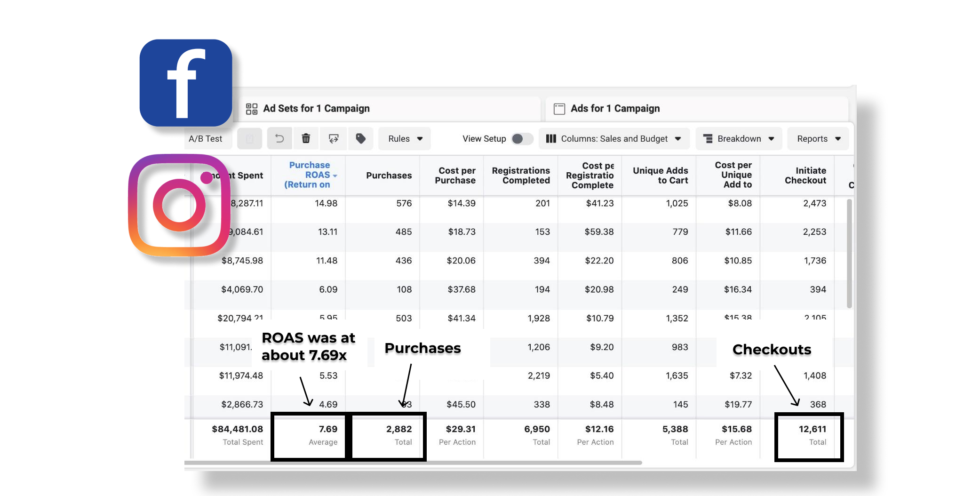Click the undo arrow icon in the toolbar
Viewport: 980px width, 496px height.
(x=279, y=138)
